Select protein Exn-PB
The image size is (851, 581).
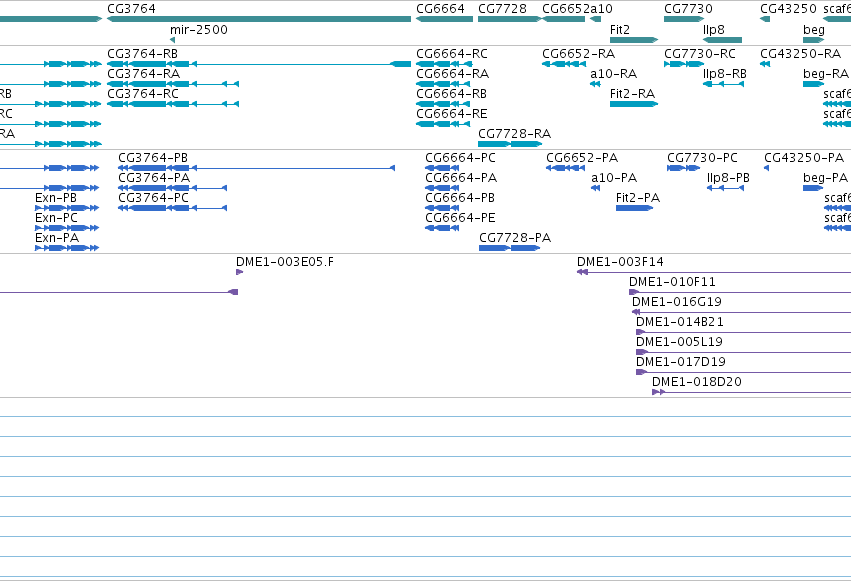click(67, 208)
